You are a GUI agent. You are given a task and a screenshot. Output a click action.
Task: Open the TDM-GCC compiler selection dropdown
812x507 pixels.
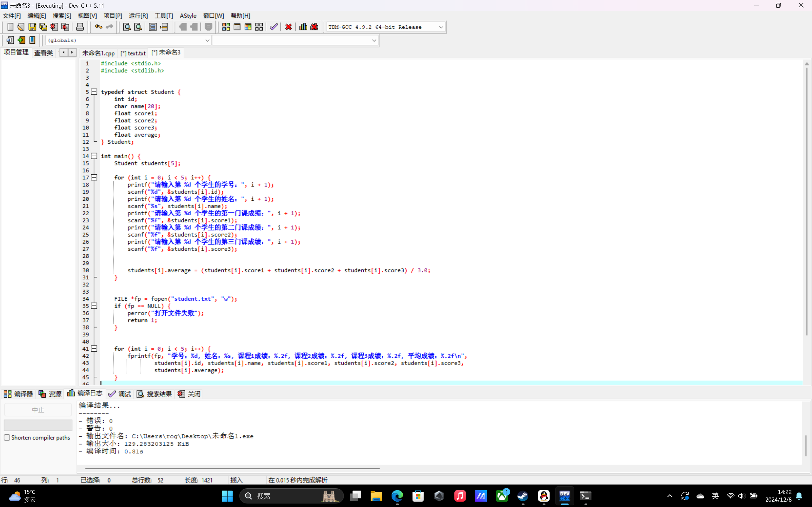point(441,27)
